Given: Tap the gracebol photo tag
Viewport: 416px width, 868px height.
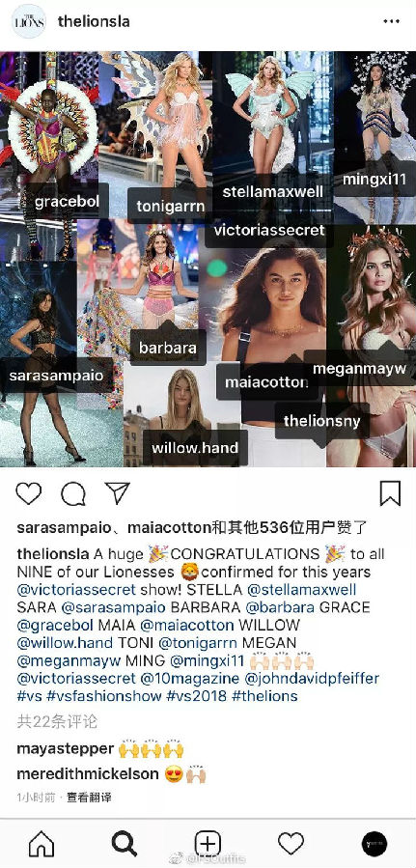Looking at the screenshot, I should [x=67, y=202].
